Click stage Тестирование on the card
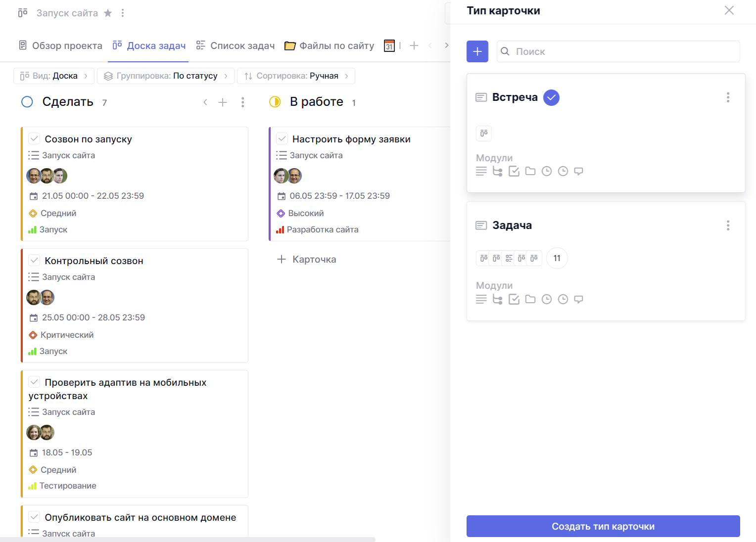The height and width of the screenshot is (542, 756). pos(62,486)
